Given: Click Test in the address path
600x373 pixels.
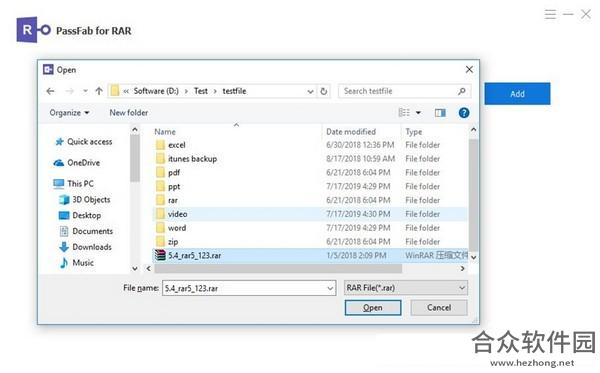Looking at the screenshot, I should click(x=201, y=91).
